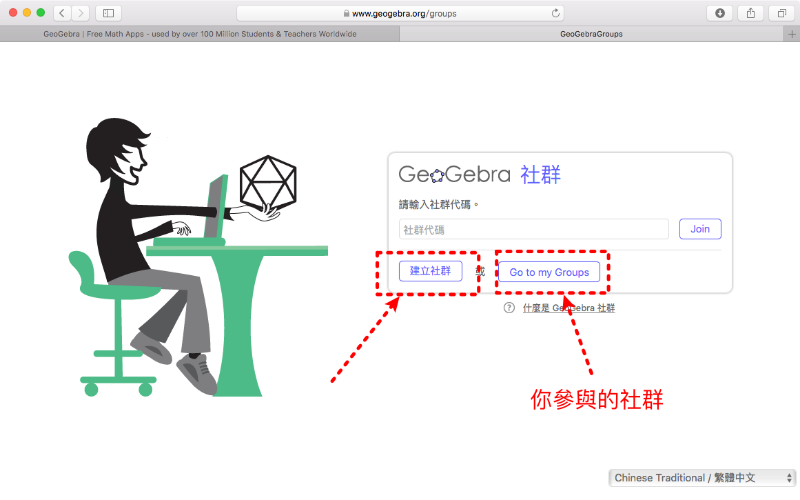Click the question mark help icon

click(x=509, y=308)
